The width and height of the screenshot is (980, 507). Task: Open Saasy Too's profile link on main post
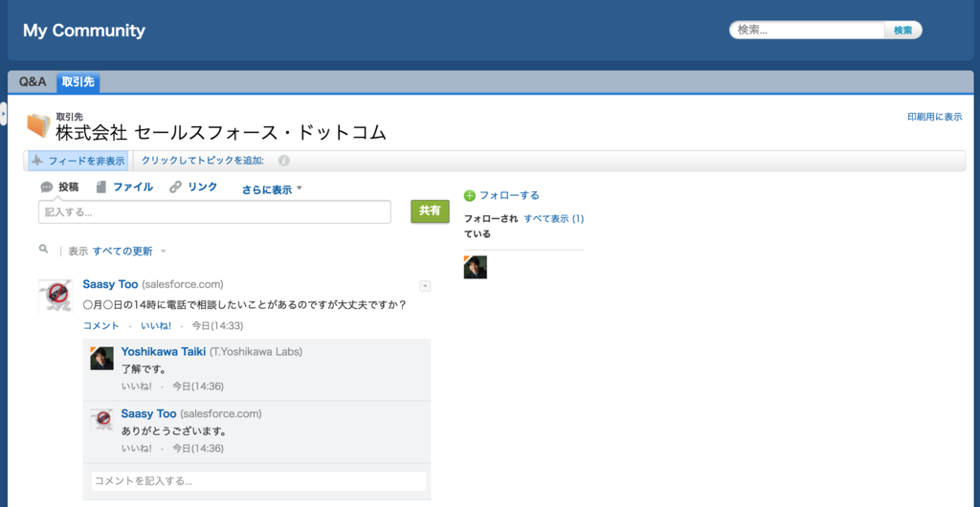(x=111, y=285)
